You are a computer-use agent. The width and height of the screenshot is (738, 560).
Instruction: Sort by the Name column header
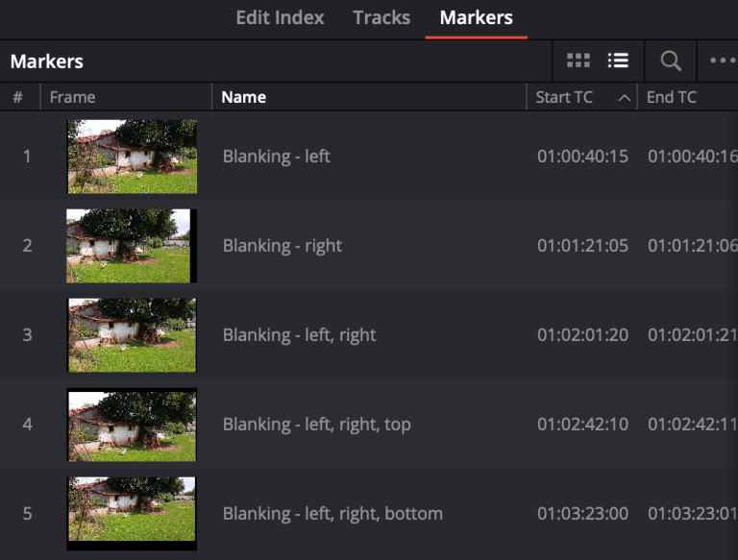244,97
